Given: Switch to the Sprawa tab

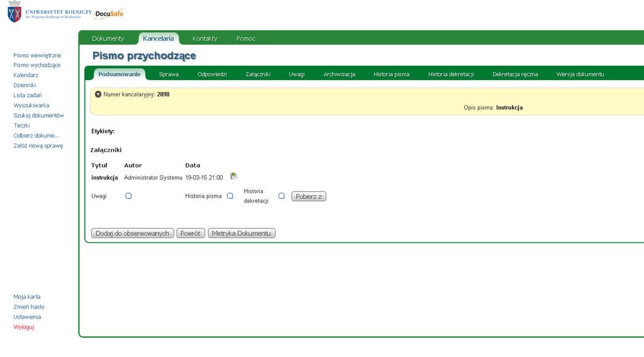Looking at the screenshot, I should point(169,74).
